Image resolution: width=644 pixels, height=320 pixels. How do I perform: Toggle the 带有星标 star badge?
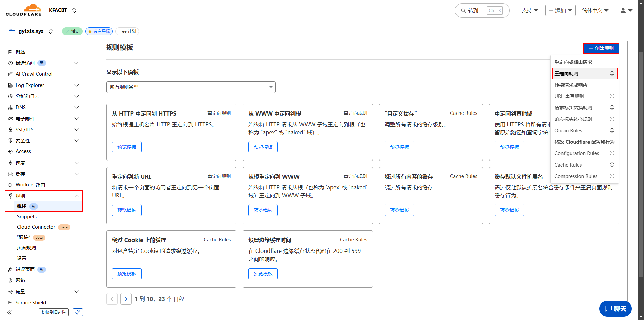(x=99, y=31)
